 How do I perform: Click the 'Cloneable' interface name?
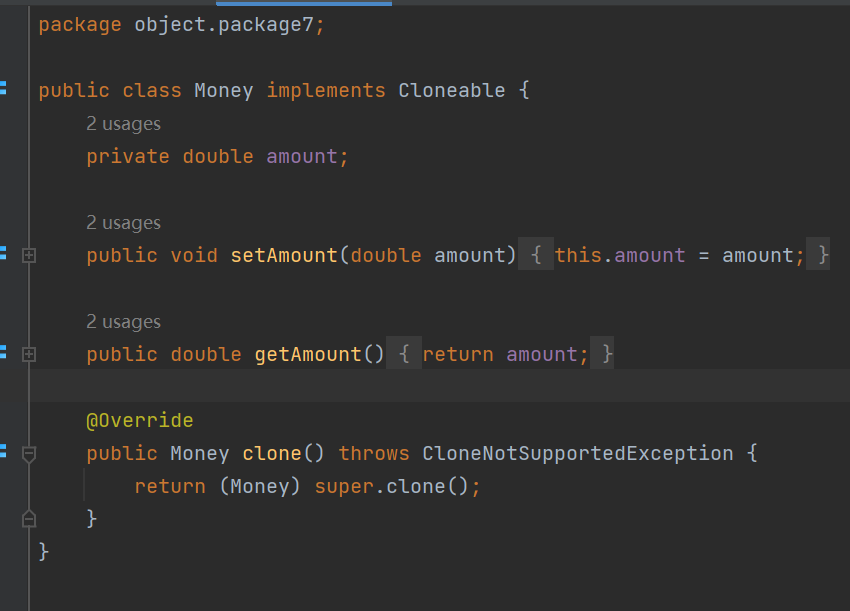[x=452, y=91]
